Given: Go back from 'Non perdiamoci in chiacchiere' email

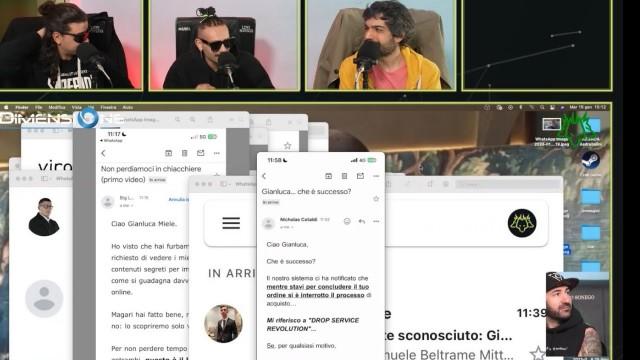Looking at the screenshot, I should [x=104, y=153].
